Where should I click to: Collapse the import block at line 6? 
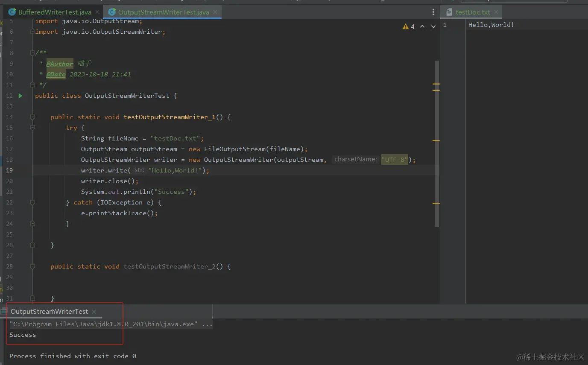click(32, 32)
